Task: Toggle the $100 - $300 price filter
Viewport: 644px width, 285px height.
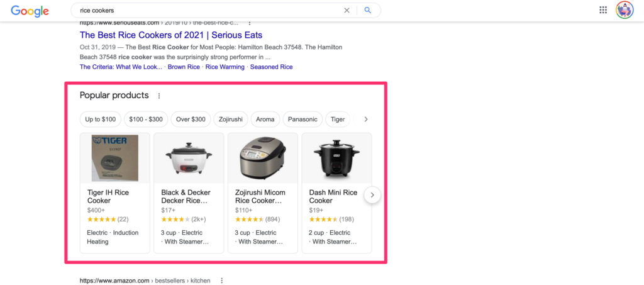Action: point(145,119)
